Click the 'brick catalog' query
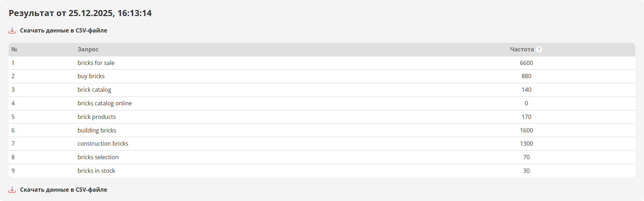 point(94,90)
